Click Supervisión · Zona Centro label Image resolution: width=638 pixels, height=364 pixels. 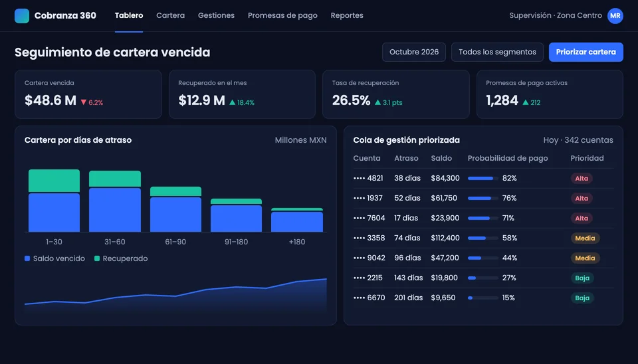click(556, 15)
